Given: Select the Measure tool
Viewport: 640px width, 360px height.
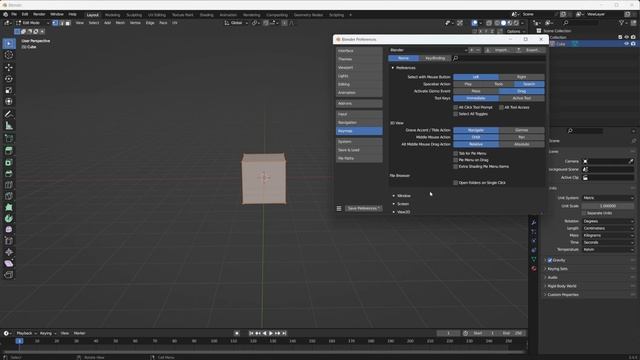Looking at the screenshot, I should pos(9,126).
